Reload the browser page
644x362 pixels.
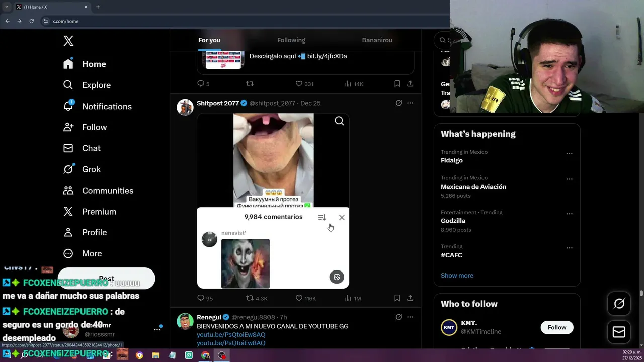tap(31, 21)
